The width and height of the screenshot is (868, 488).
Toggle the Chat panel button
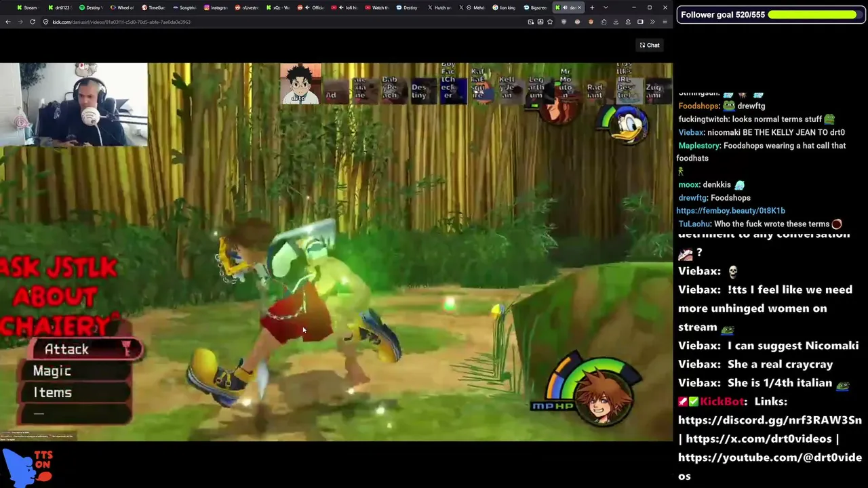tap(650, 45)
